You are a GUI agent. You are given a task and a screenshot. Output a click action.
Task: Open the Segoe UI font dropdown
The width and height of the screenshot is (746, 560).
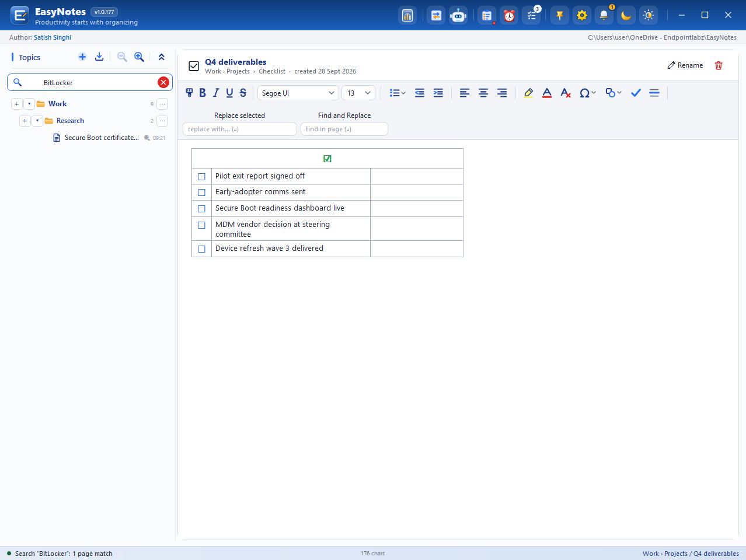coord(298,93)
